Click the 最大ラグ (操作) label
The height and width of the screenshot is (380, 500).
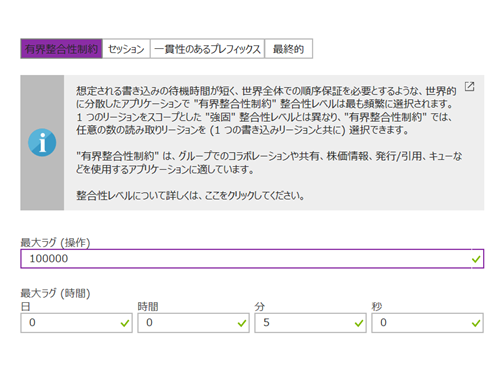point(55,242)
